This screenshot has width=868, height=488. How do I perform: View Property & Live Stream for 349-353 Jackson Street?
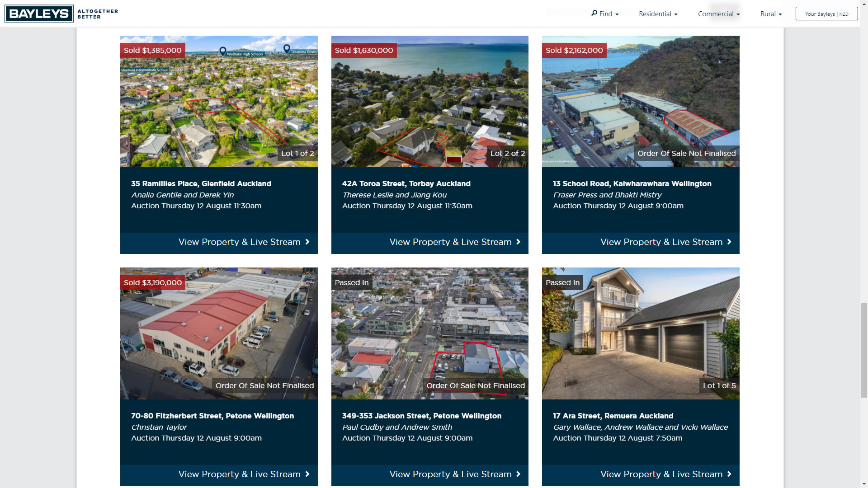pyautogui.click(x=450, y=474)
